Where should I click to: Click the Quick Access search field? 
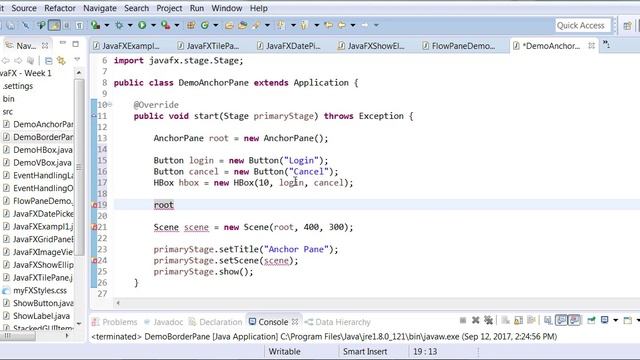coord(583,26)
